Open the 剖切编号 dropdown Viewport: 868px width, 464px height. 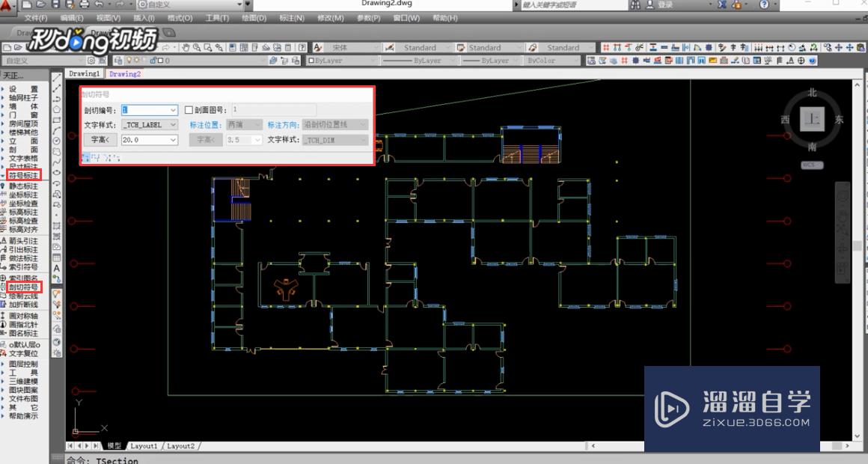tap(173, 110)
